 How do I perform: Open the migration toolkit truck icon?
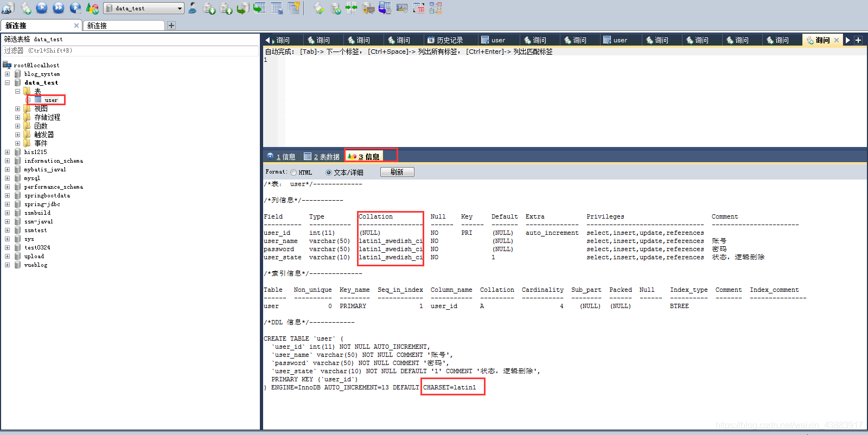368,8
